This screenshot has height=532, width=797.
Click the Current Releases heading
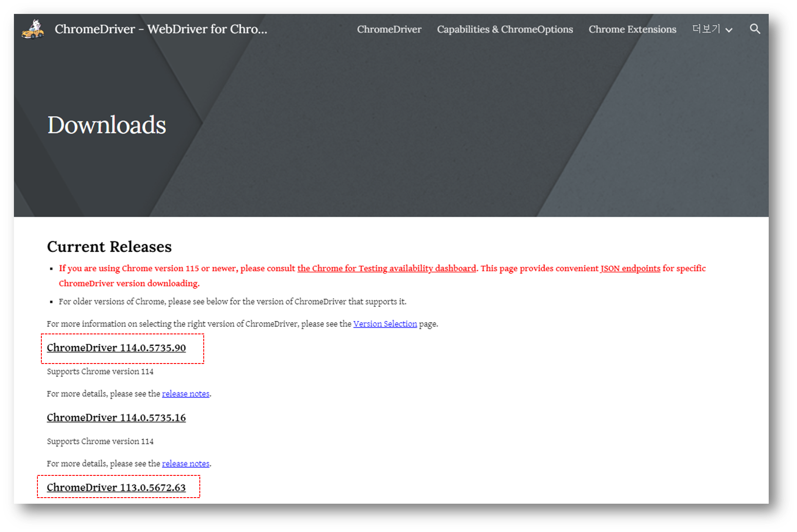109,246
